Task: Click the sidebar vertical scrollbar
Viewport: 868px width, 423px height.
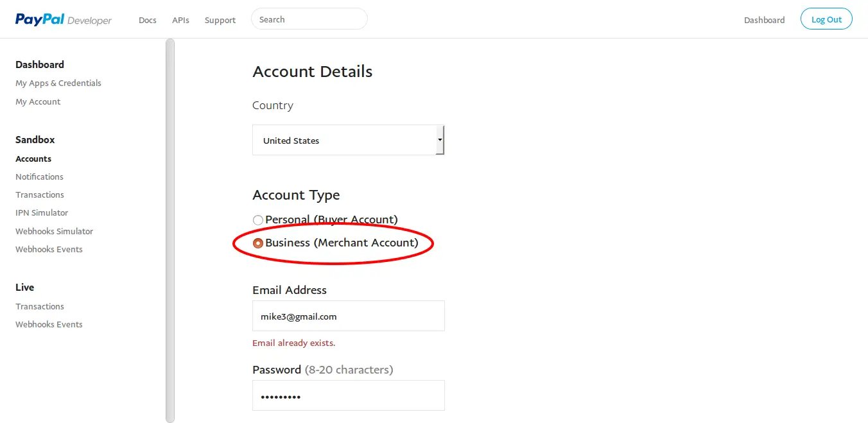Action: [x=169, y=230]
